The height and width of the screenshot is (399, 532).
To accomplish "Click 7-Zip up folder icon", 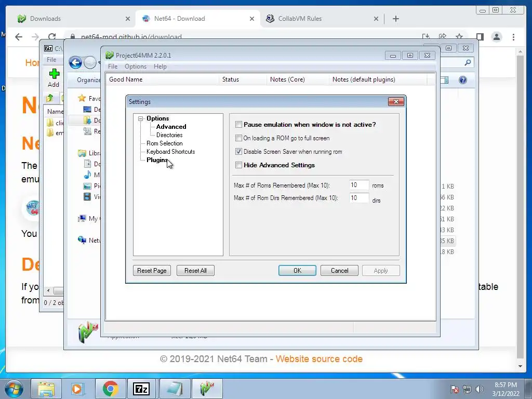I will [49, 98].
